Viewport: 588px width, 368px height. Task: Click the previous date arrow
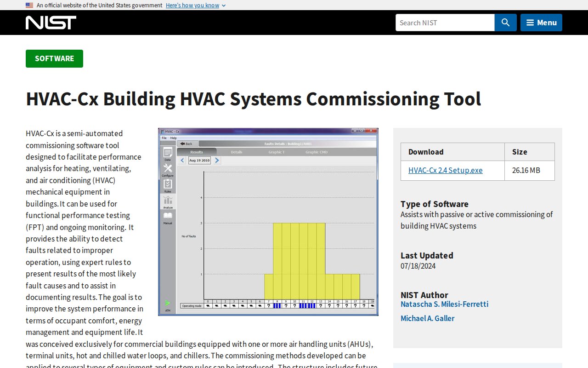pos(182,161)
